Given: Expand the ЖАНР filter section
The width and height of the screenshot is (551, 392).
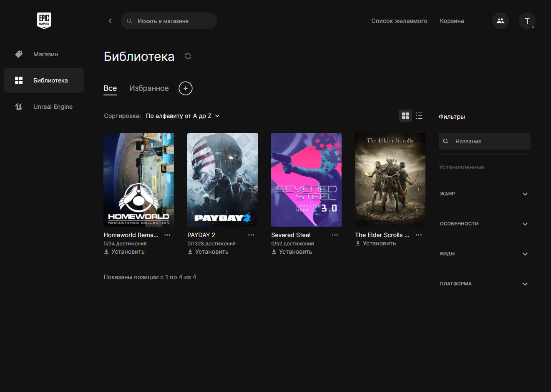Looking at the screenshot, I should pos(484,194).
